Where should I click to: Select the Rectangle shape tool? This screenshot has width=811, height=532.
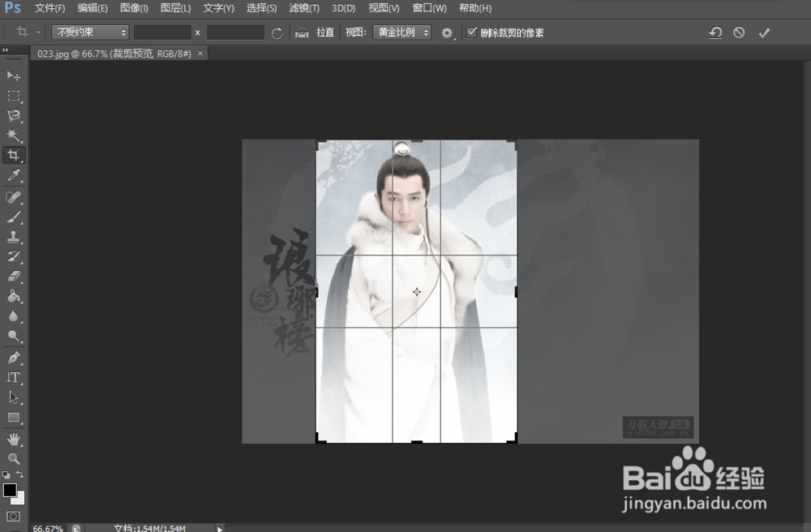tap(14, 417)
